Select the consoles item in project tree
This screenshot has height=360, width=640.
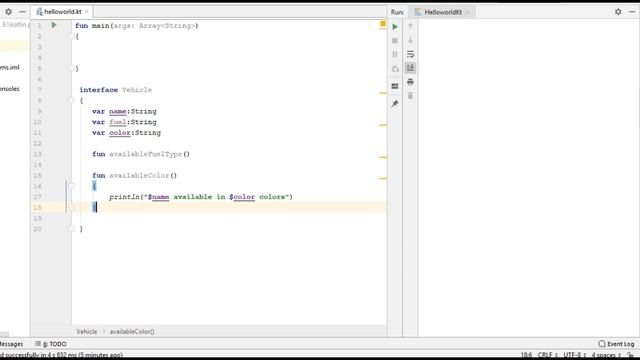click(x=10, y=89)
